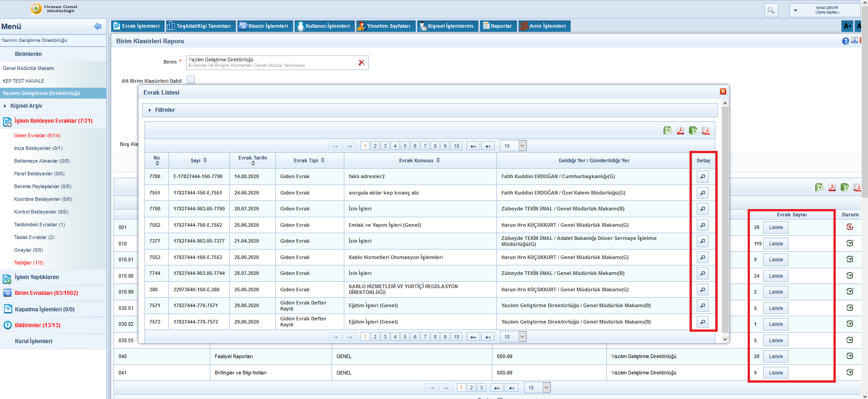Collapse the Menü sidebar with arrow icon
This screenshot has height=399, width=868.
(97, 26)
